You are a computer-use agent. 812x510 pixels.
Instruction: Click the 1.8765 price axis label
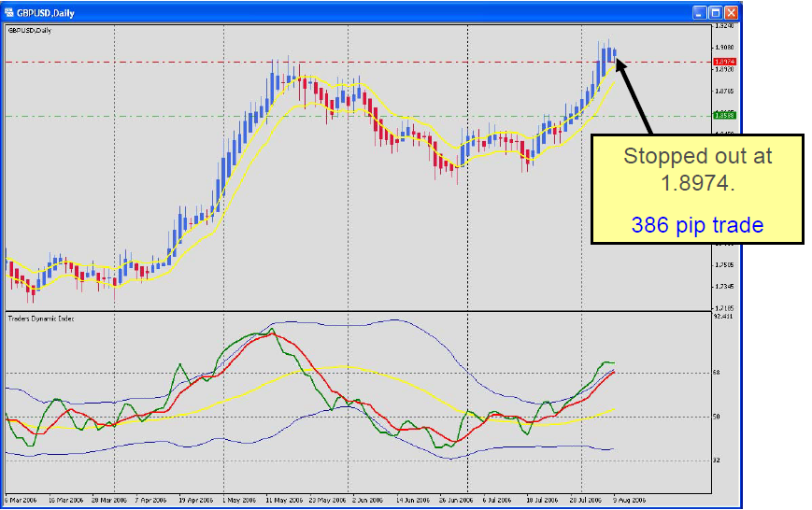(724, 92)
